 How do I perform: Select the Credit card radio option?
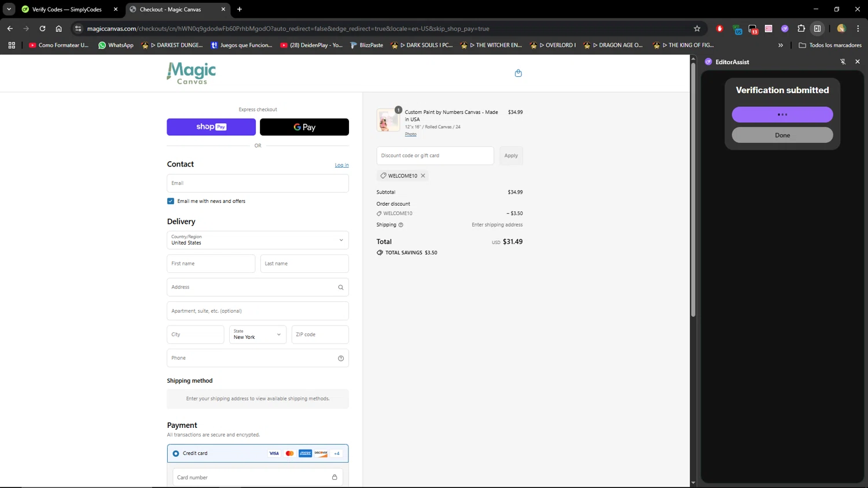pos(176,453)
